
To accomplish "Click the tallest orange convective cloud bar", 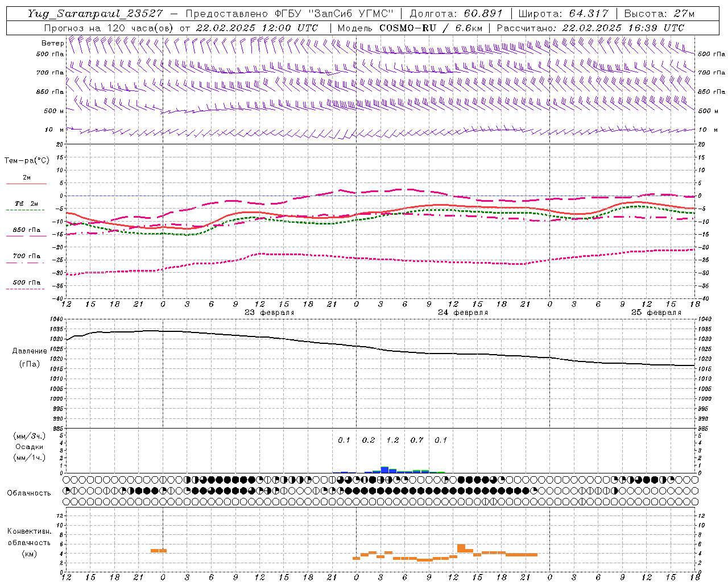I will (461, 548).
